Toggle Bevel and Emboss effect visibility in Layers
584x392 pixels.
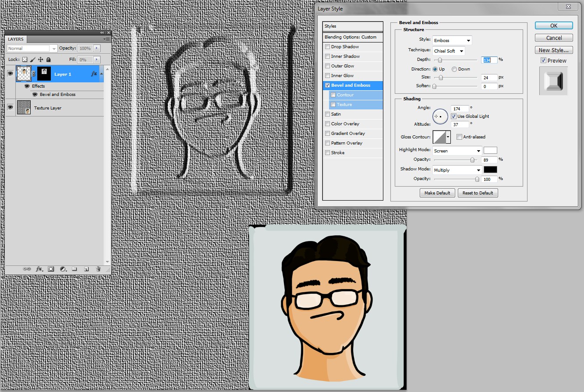35,95
